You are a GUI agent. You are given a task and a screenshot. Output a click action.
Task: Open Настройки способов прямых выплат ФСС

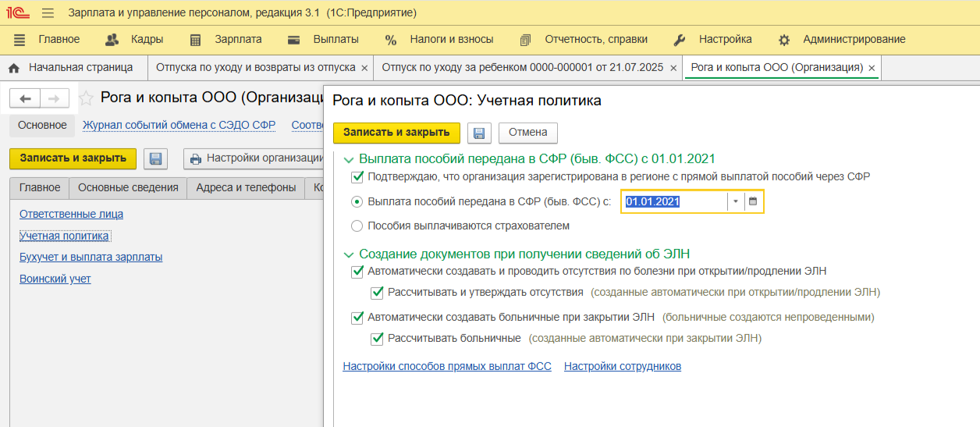pos(447,366)
